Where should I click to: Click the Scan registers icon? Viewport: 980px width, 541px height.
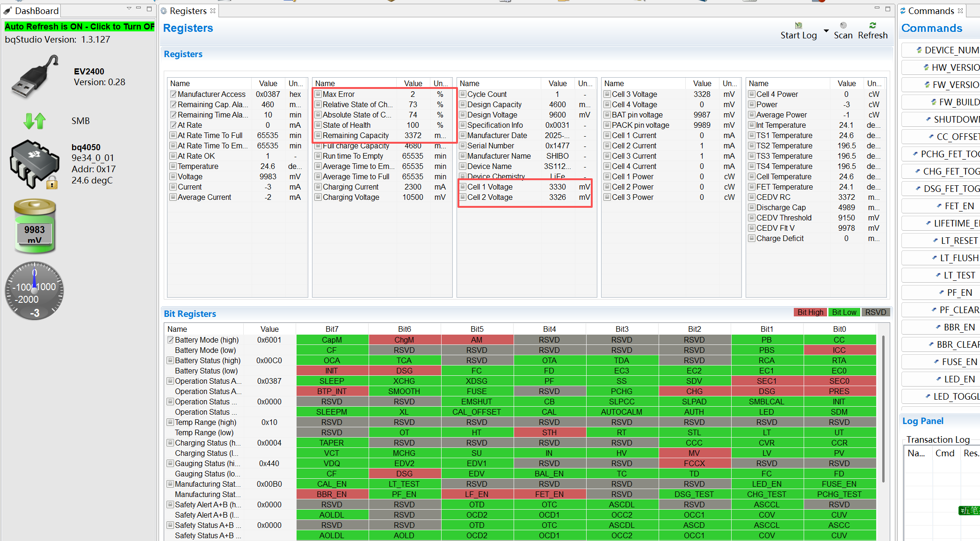coord(843,26)
